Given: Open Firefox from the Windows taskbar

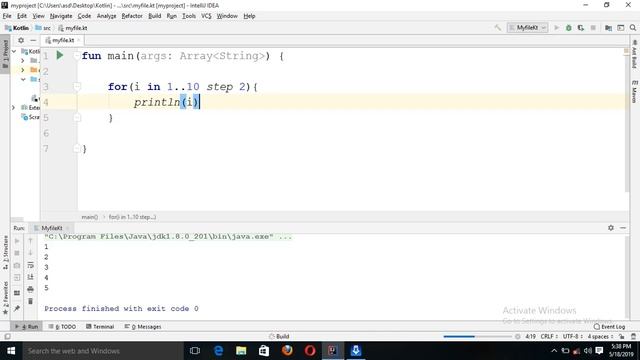Looking at the screenshot, I should click(287, 351).
